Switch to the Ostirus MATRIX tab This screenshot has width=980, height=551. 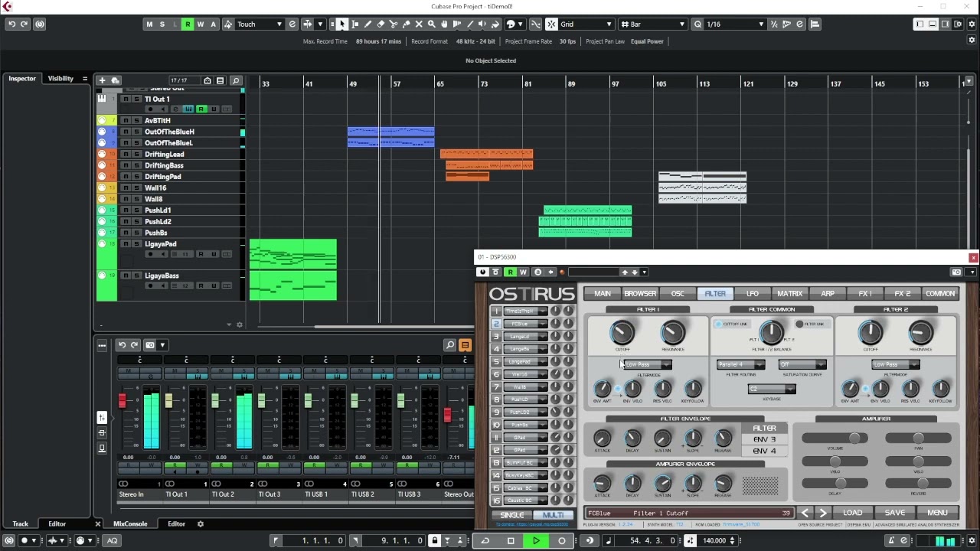tap(790, 293)
